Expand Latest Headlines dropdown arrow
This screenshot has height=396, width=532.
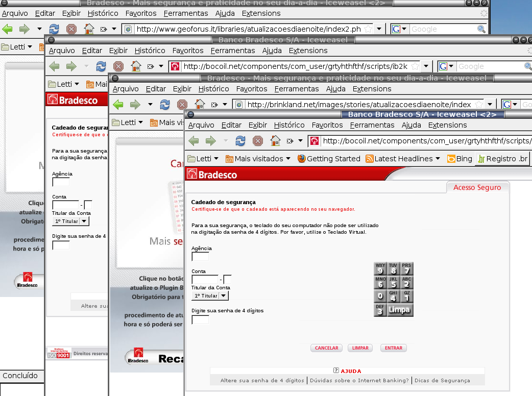click(438, 159)
